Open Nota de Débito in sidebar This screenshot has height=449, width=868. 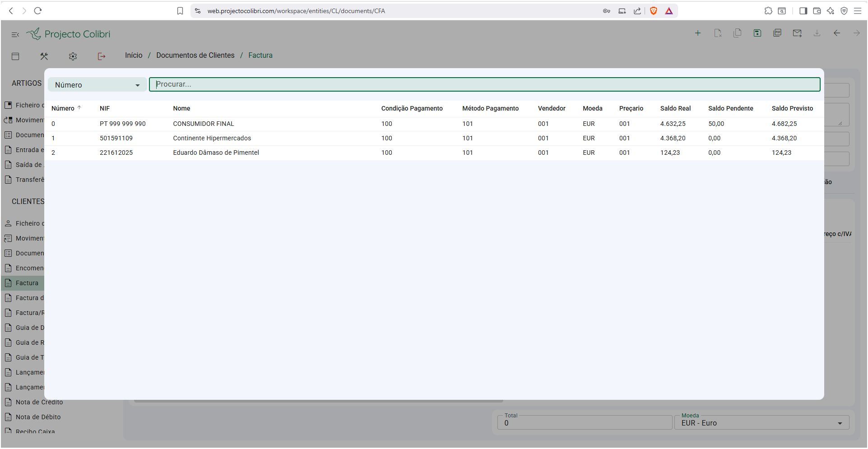[x=38, y=417]
